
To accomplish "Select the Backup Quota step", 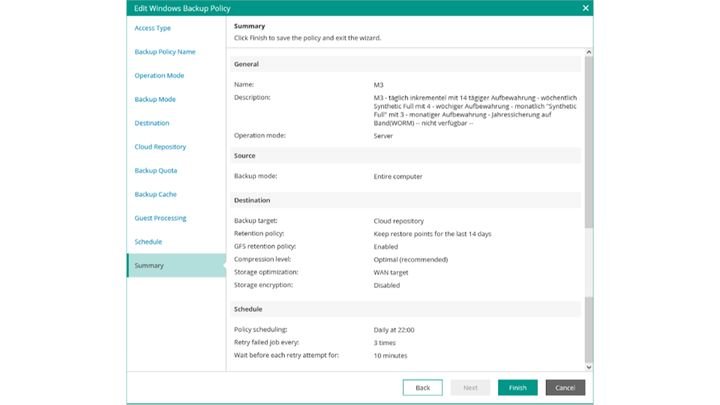I will coord(156,171).
